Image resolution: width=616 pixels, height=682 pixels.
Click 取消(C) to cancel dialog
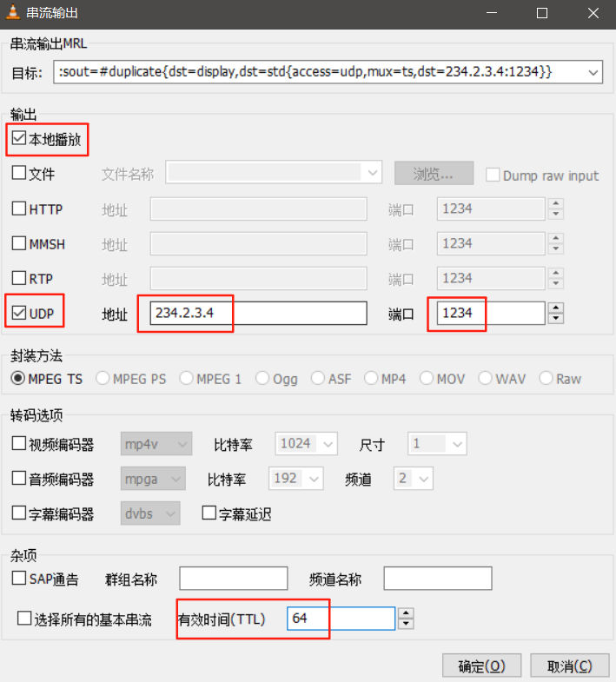(x=570, y=665)
